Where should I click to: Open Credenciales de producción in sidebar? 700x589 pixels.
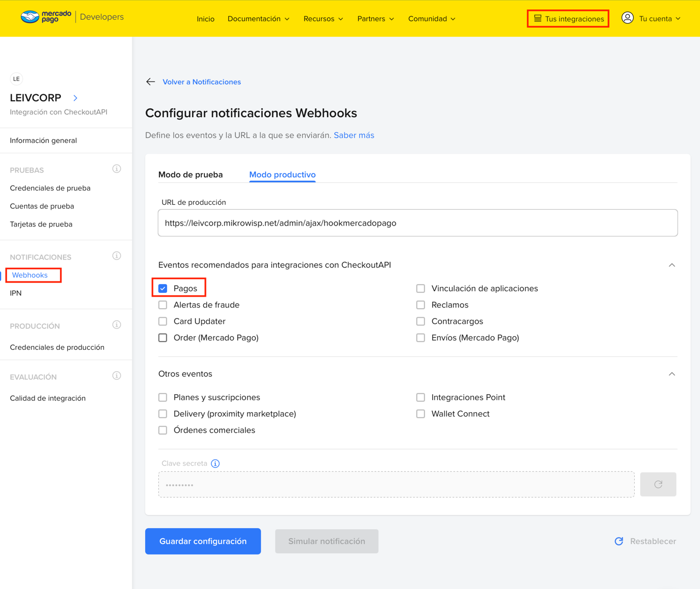pos(57,348)
